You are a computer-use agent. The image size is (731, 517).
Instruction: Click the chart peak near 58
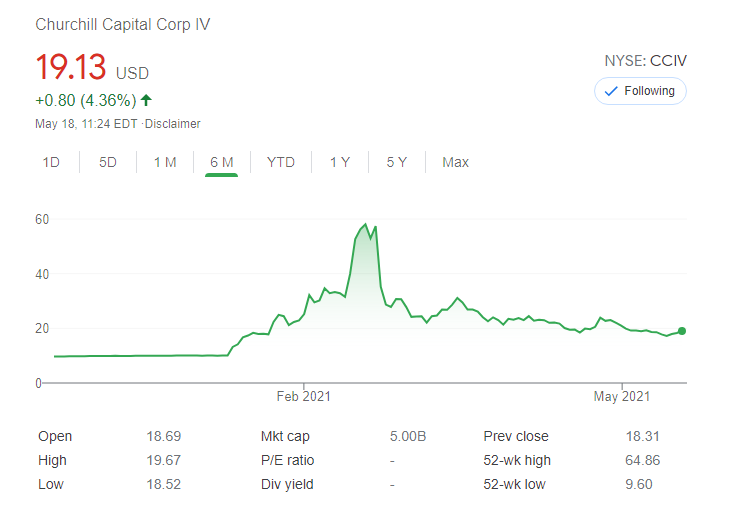[x=366, y=224]
